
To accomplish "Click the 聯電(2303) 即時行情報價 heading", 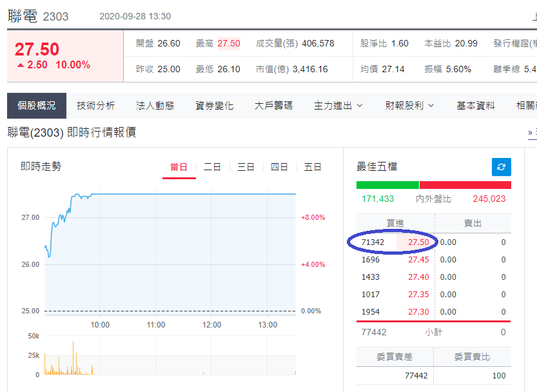I will 72,132.
